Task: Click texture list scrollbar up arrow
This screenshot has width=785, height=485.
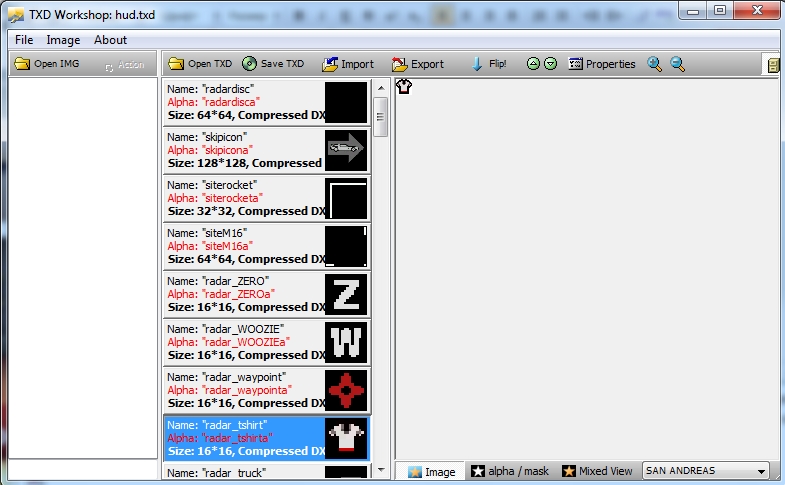Action: 381,88
